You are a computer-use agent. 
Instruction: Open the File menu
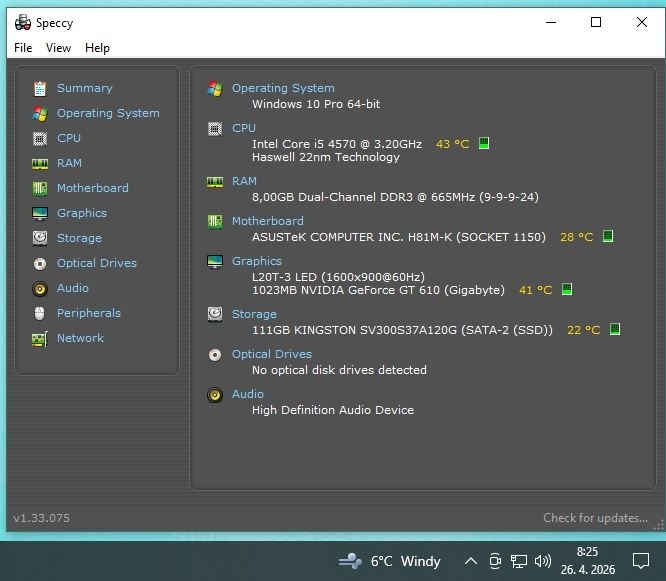[x=23, y=48]
